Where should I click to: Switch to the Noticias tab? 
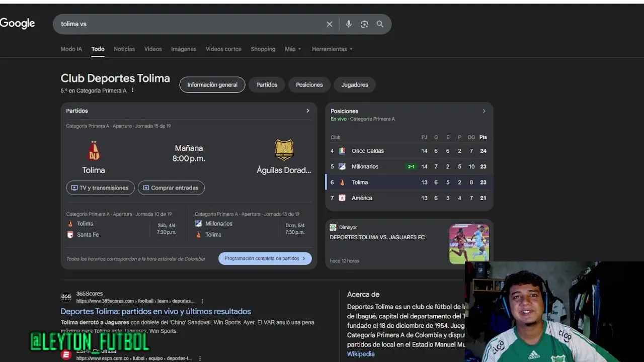tap(124, 49)
